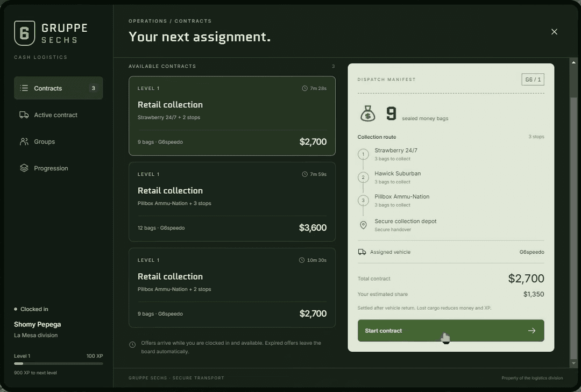This screenshot has width=581, height=392.
Task: Click the Level 1 XP progress bar
Action: [59, 364]
